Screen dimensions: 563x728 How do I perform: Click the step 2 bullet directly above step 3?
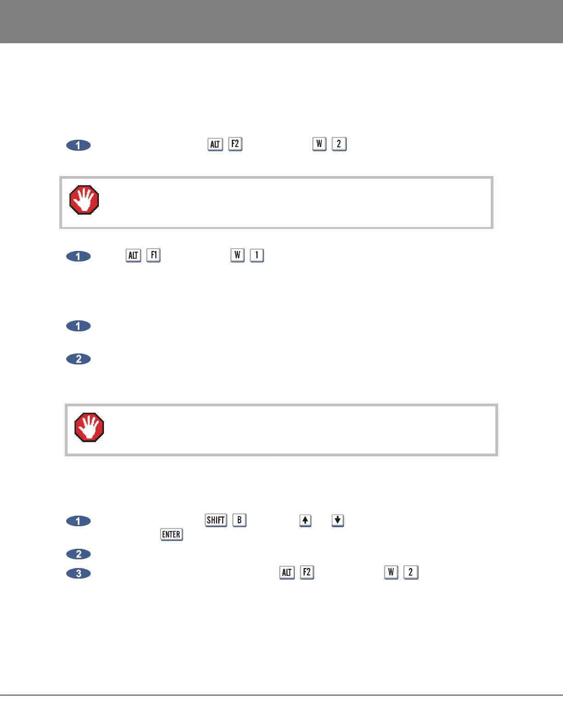point(79,554)
